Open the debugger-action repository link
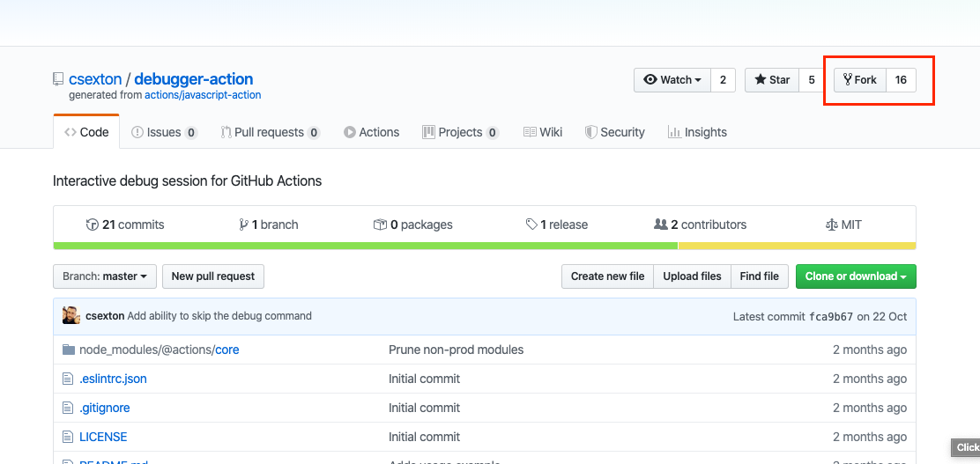 point(194,79)
